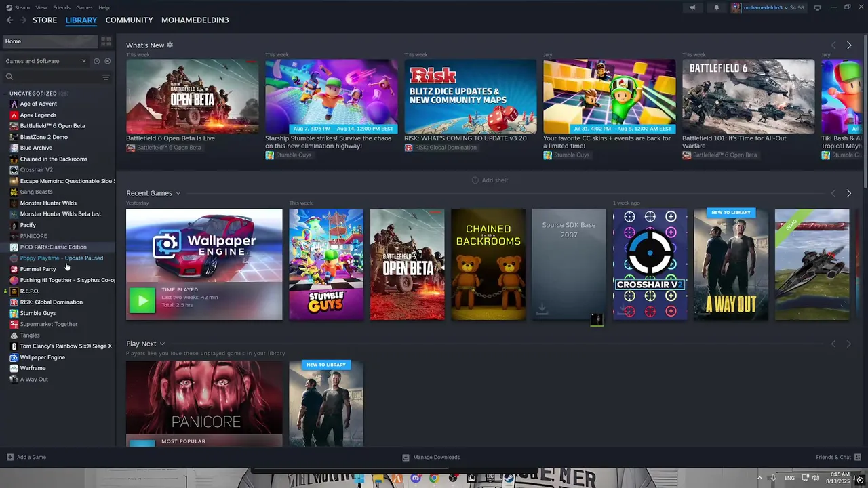868x488 pixels.
Task: Click the Add a Game plus icon
Action: pyautogui.click(x=9, y=457)
